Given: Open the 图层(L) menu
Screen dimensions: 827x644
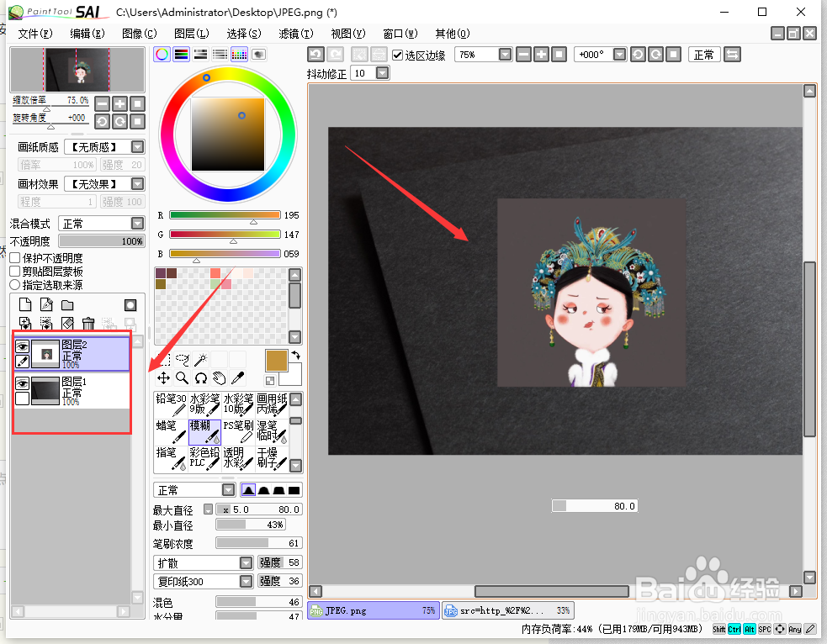Looking at the screenshot, I should [192, 34].
